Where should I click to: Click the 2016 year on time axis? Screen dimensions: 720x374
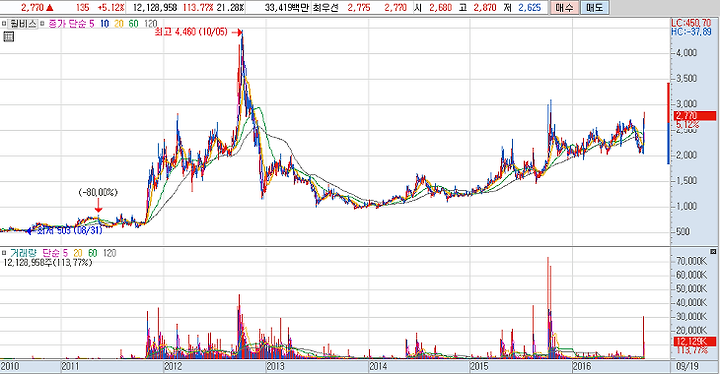[582, 366]
